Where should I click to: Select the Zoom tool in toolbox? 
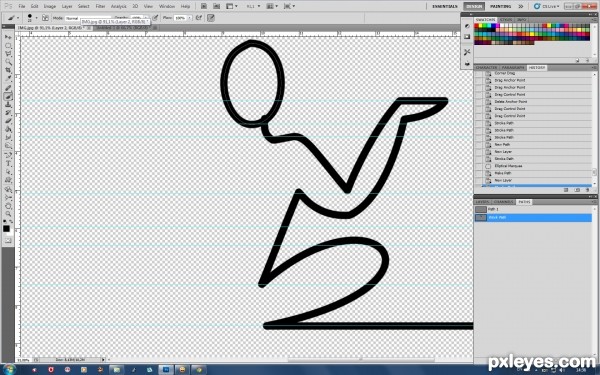[8, 214]
